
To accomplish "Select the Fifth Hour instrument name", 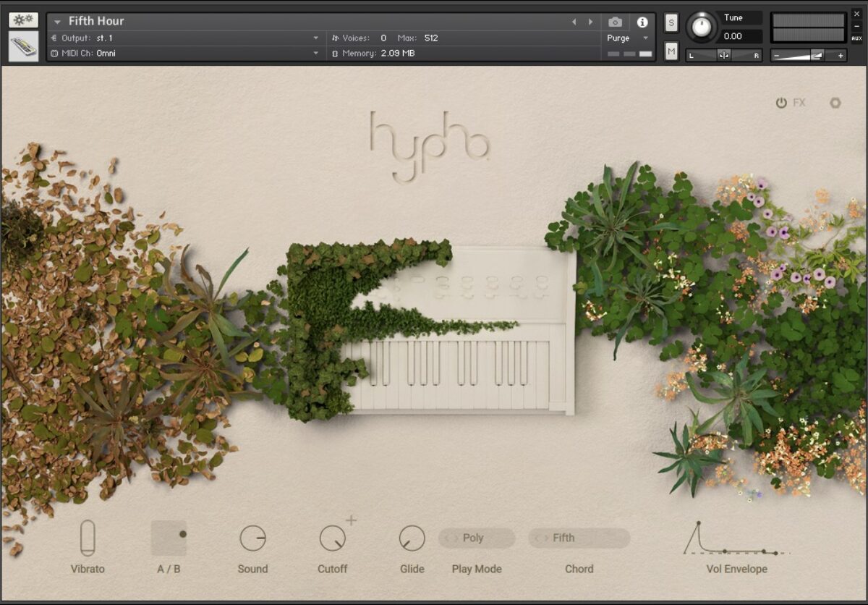I will [96, 21].
